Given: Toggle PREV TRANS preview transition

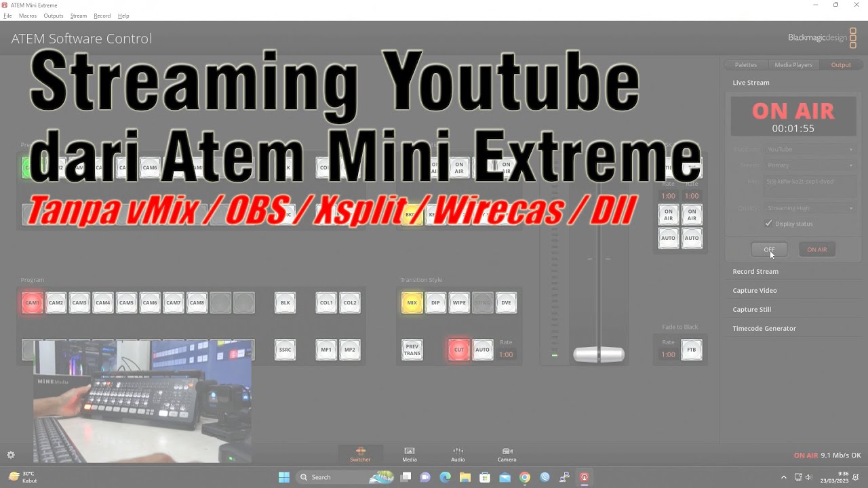Looking at the screenshot, I should tap(412, 350).
